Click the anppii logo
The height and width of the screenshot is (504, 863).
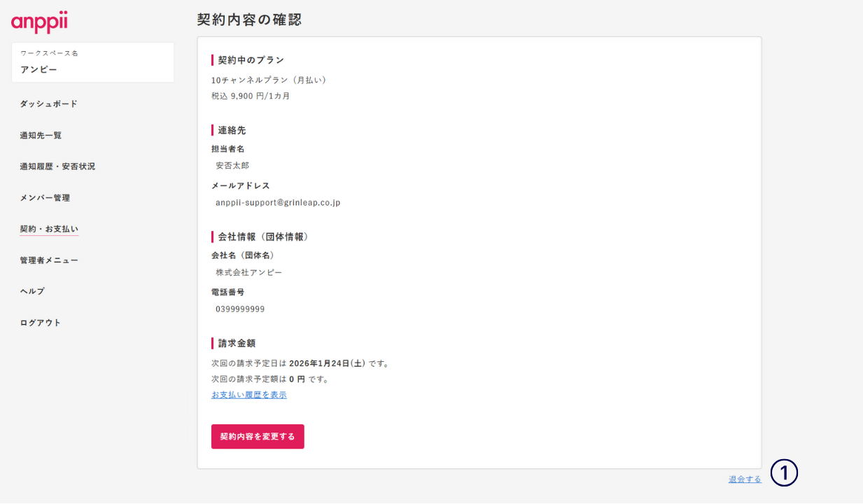click(x=39, y=22)
